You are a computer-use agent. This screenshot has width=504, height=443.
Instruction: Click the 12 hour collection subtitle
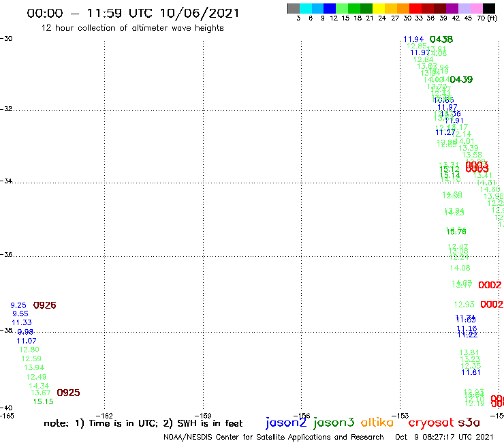coord(132,28)
